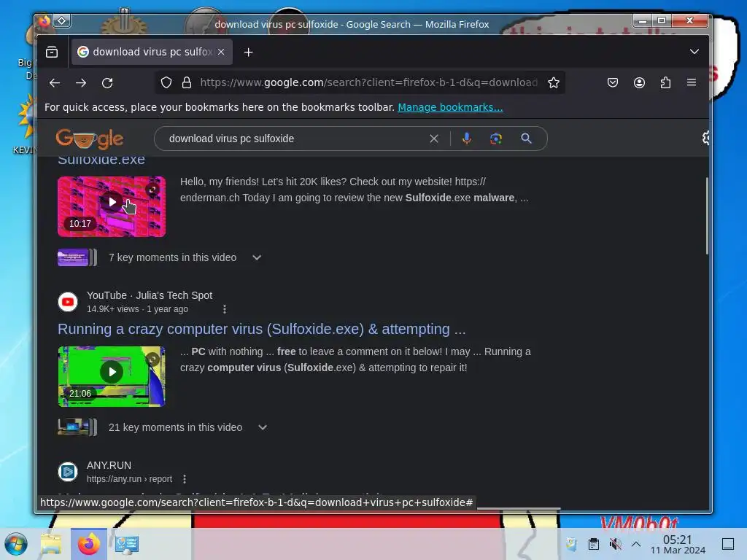Click the laptop key moments preview thumbnail

click(x=77, y=427)
